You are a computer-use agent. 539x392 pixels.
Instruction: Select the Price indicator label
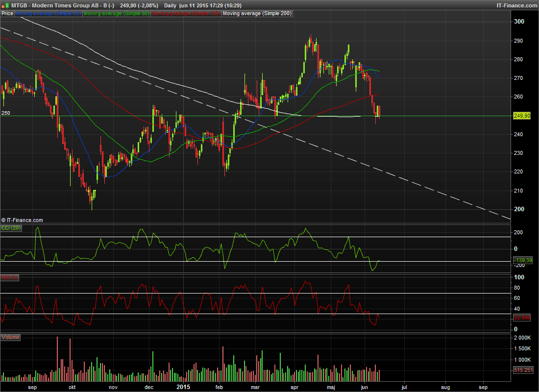pos(7,14)
